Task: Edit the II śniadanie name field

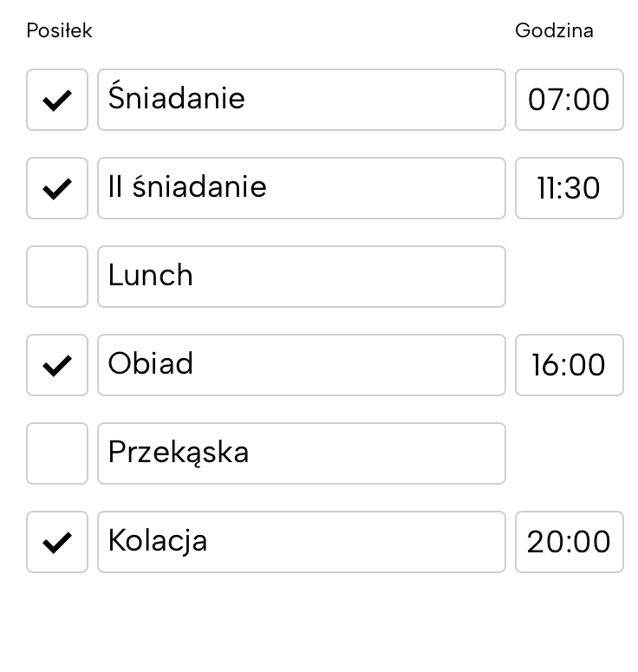Action: click(x=301, y=188)
